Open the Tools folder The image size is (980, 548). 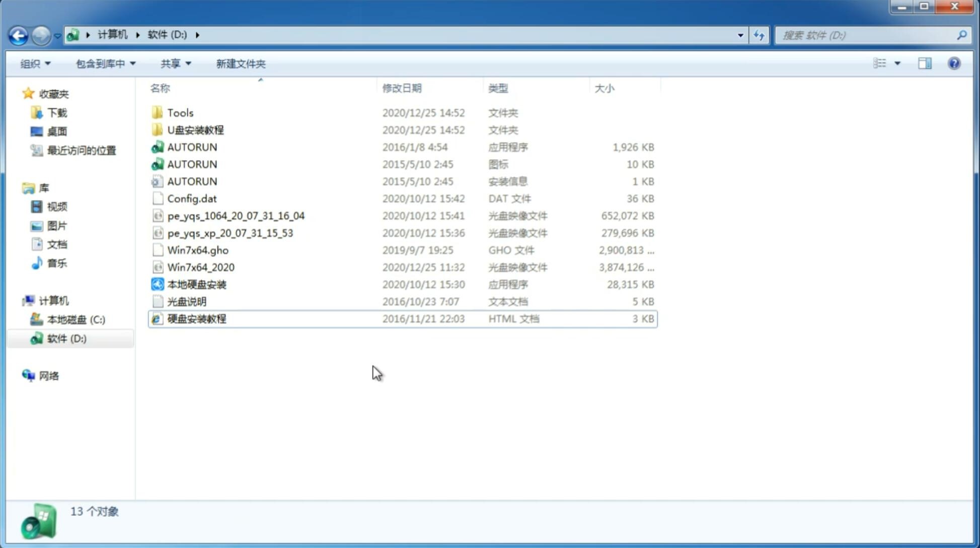(180, 112)
